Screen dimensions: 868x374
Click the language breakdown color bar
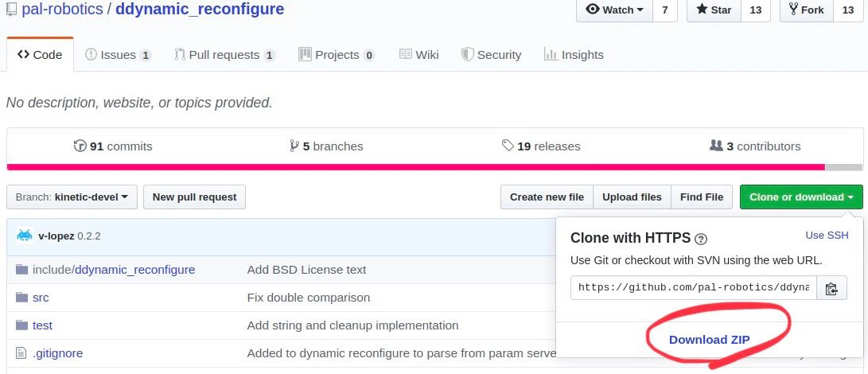434,167
